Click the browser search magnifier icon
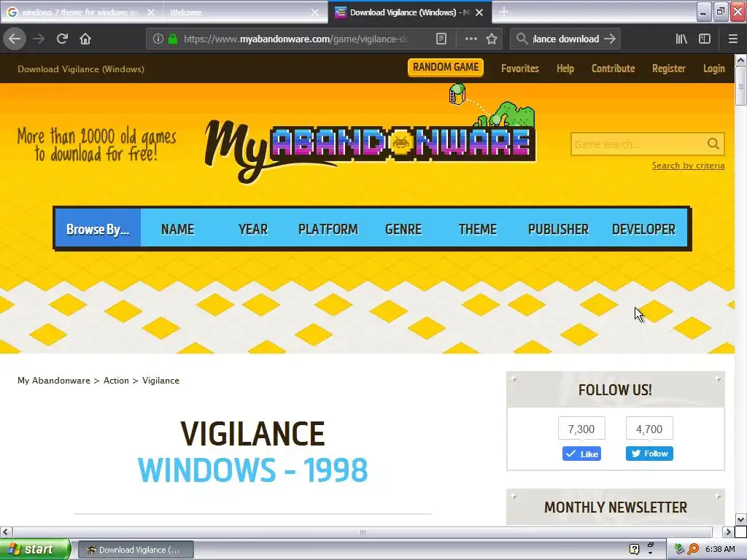Viewport: 747px width, 560px height. click(522, 39)
